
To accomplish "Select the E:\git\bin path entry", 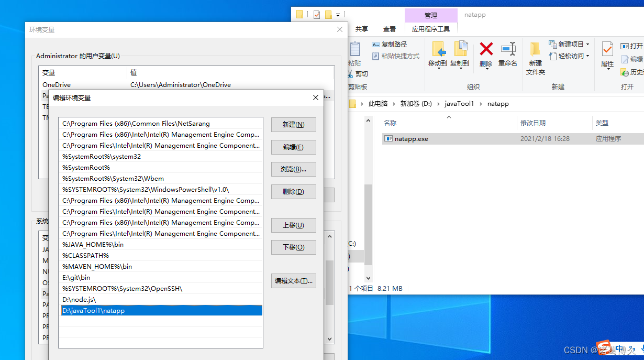I will point(161,278).
